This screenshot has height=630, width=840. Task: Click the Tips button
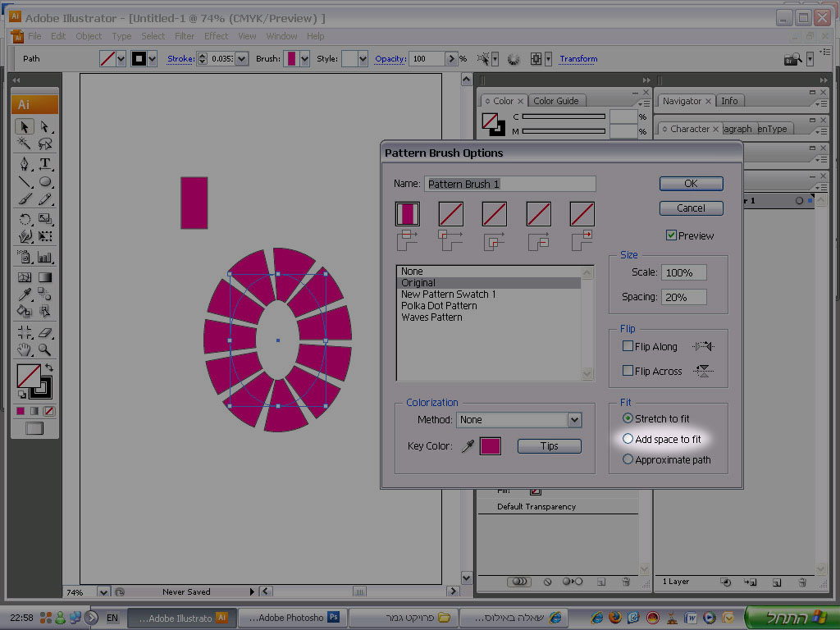[549, 445]
